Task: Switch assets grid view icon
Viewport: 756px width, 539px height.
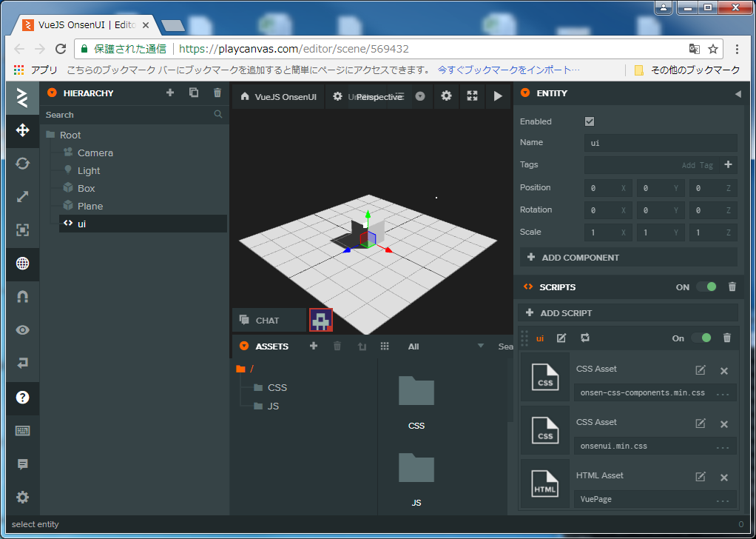Action: 384,346
